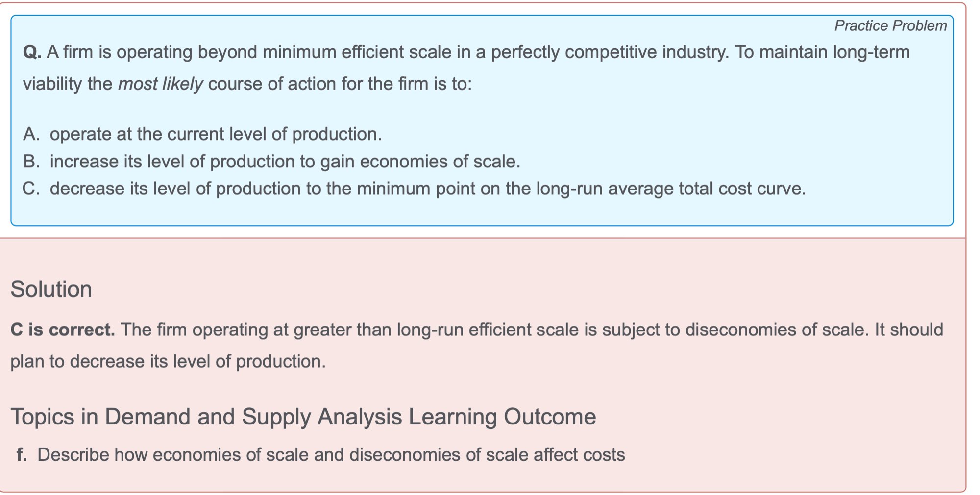Click the "C." option letter
This screenshot has width=980, height=495.
point(31,189)
